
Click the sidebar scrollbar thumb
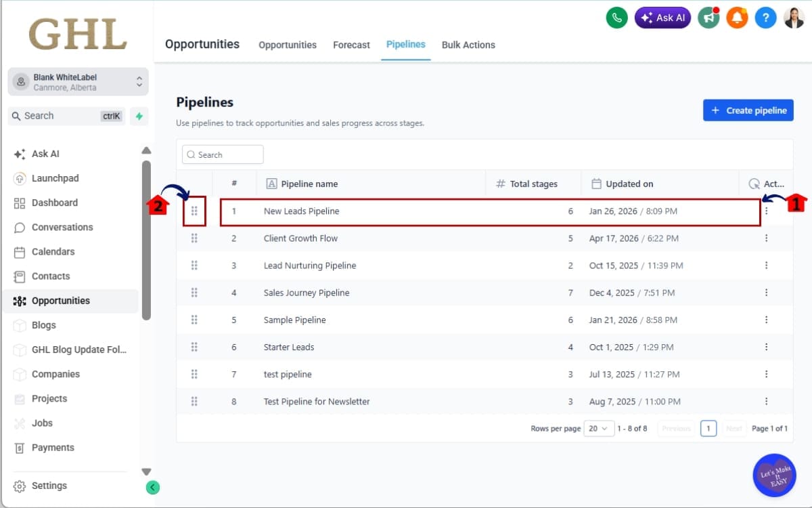tap(146, 240)
